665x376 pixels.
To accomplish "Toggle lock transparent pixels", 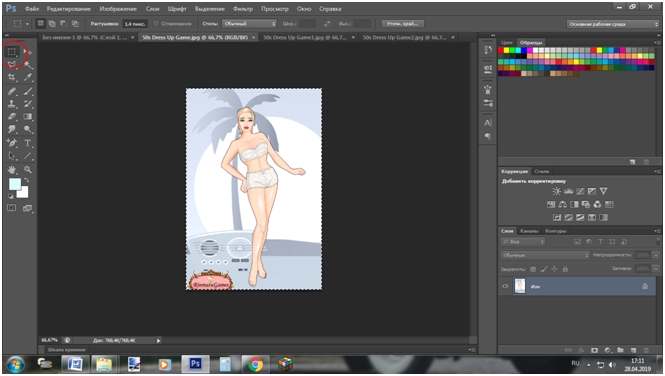I will 533,269.
